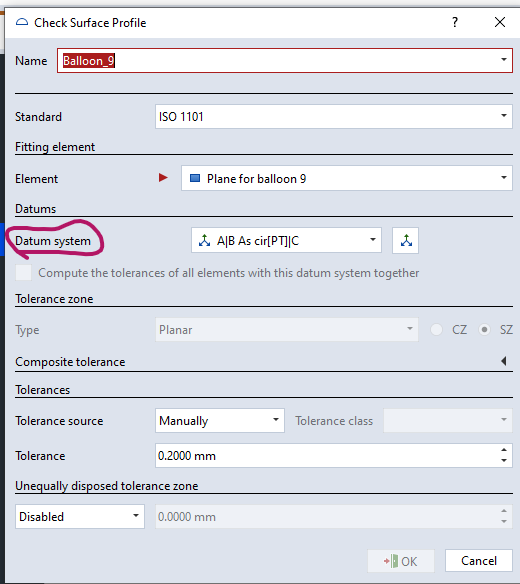Click the blue plane icon in Element field

point(195,178)
